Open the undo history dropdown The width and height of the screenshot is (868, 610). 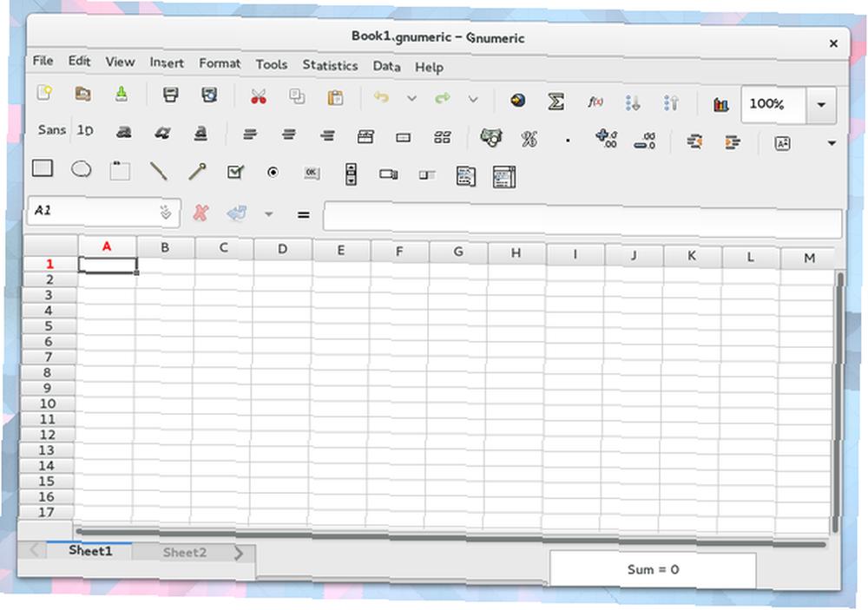[x=411, y=99]
